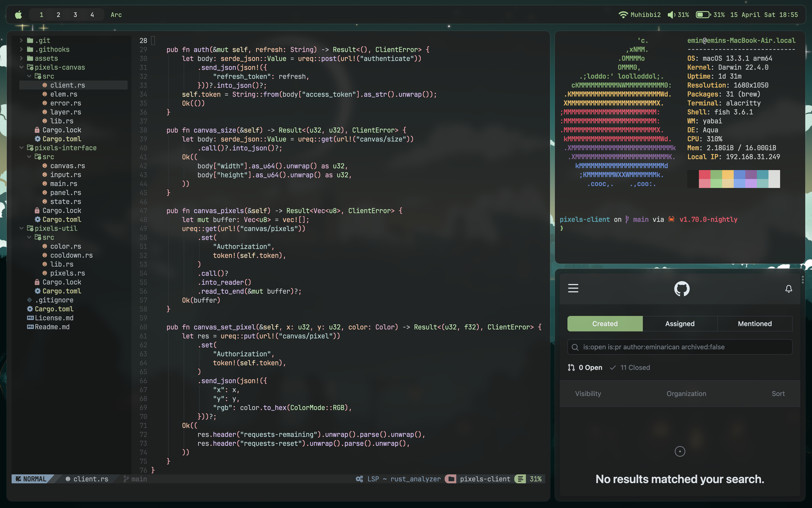Expand the .git folder chevron
812x508 pixels.
tap(22, 40)
